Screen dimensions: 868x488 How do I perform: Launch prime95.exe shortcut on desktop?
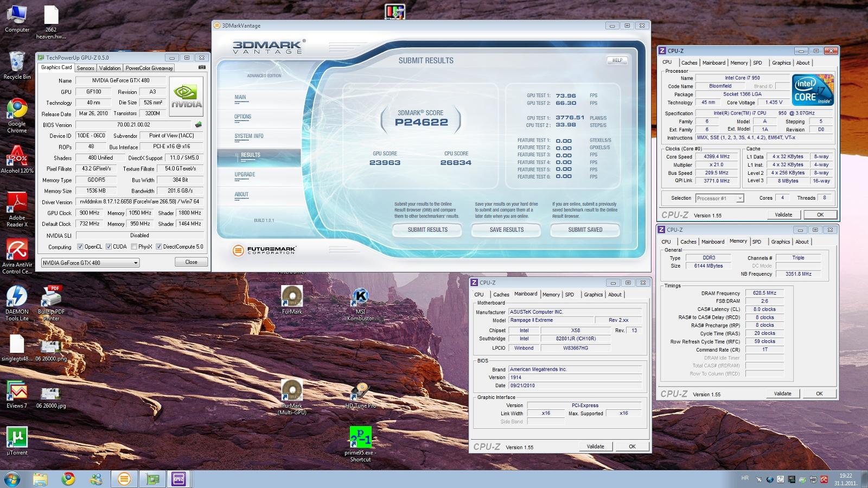[361, 444]
